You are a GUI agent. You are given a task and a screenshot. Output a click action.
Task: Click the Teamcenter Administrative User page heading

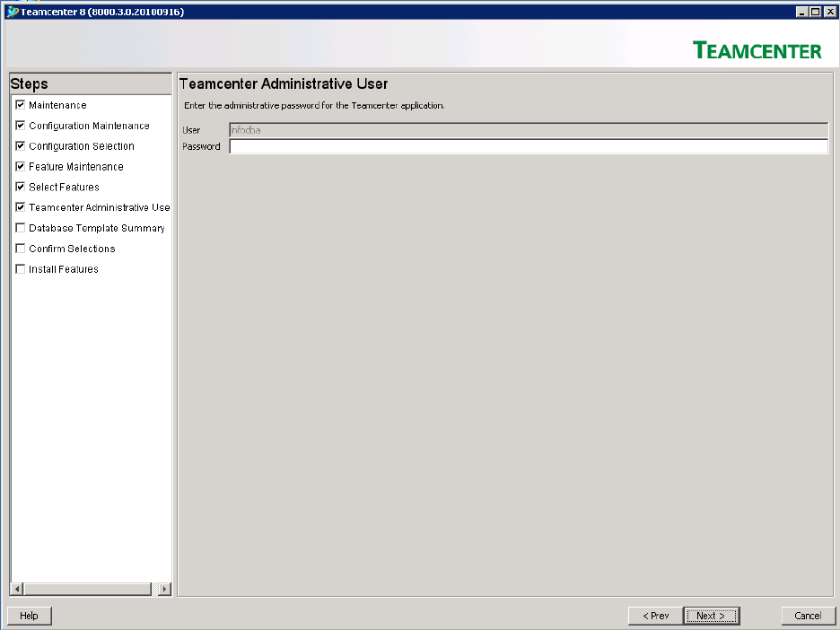[x=284, y=83]
